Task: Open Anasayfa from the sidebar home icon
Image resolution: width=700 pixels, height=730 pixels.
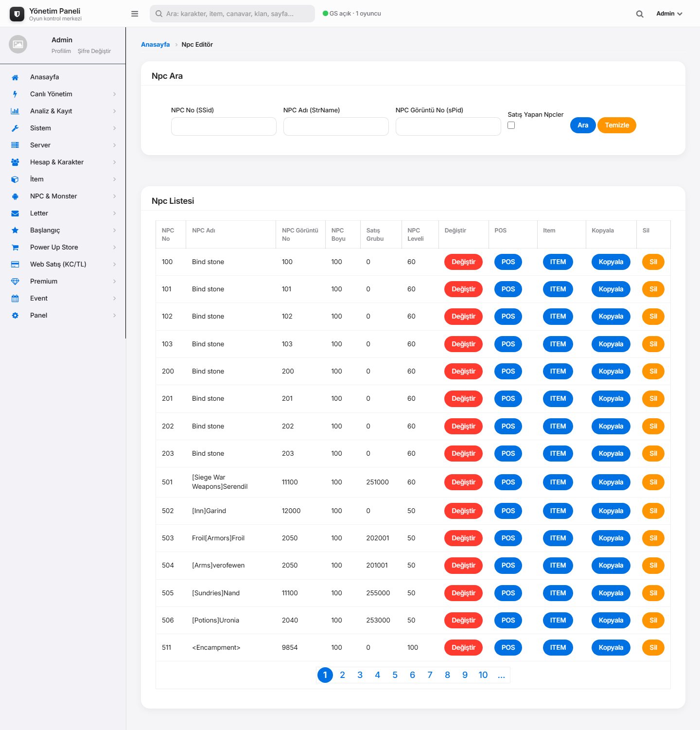Action: (x=15, y=77)
